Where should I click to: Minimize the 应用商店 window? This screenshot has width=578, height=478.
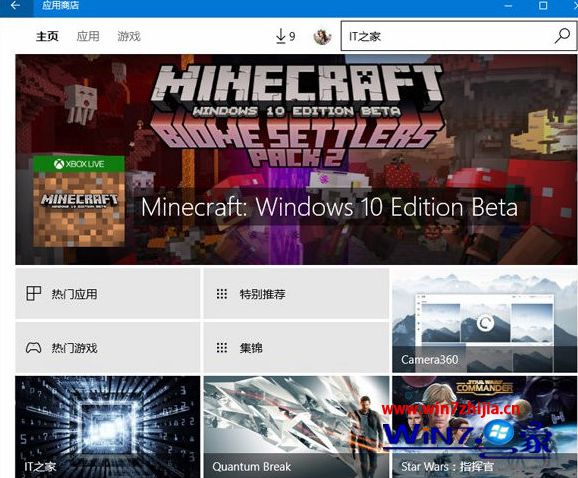click(508, 6)
